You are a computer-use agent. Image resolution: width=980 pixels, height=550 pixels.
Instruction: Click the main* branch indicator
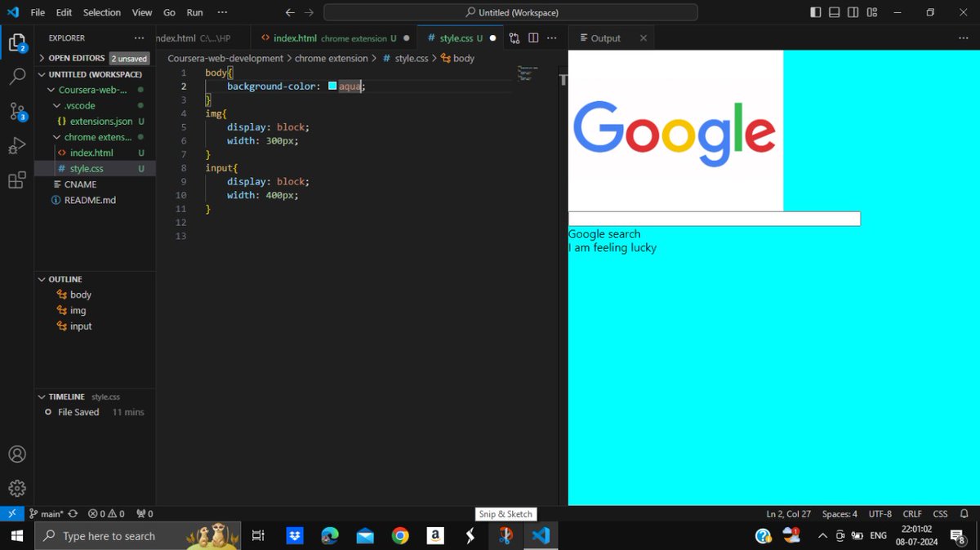(46, 514)
